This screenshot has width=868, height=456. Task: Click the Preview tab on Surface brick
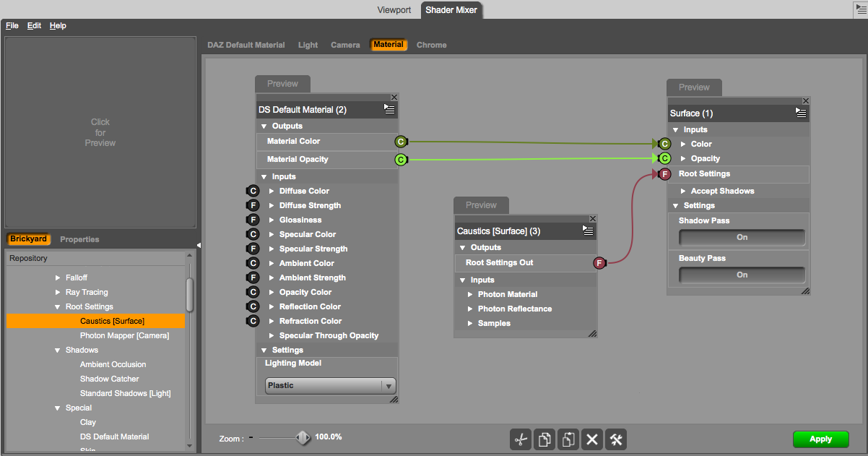coord(694,87)
